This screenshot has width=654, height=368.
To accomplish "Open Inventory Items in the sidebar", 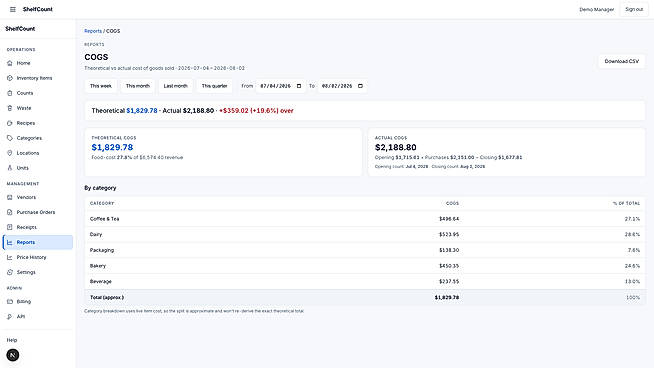I will coord(38,78).
